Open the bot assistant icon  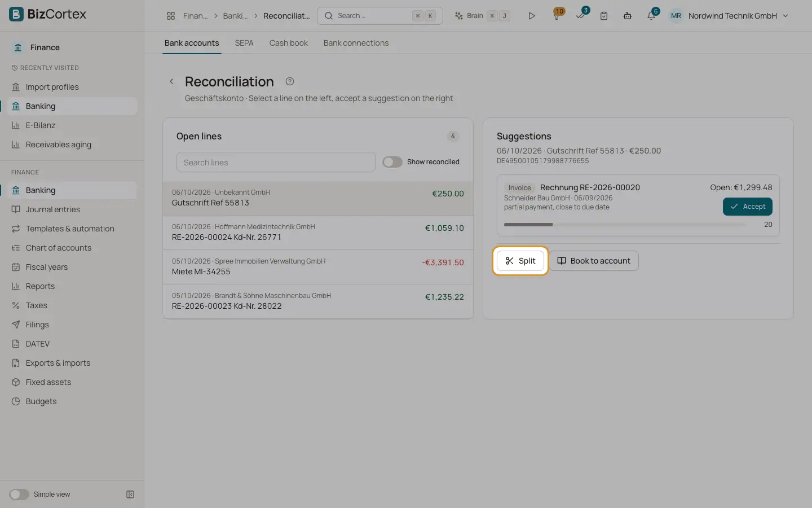tap(628, 16)
